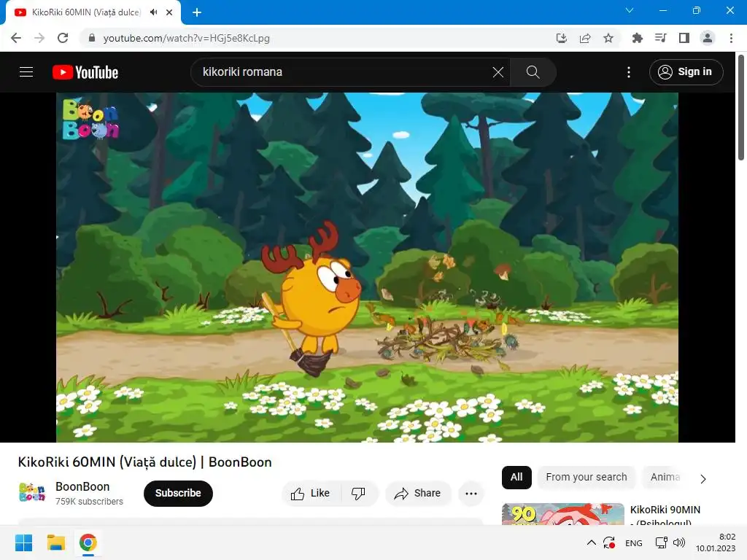
Task: Open a new tab with plus button
Action: (197, 12)
